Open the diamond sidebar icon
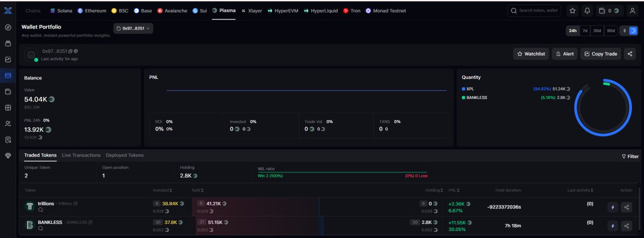 [8, 156]
